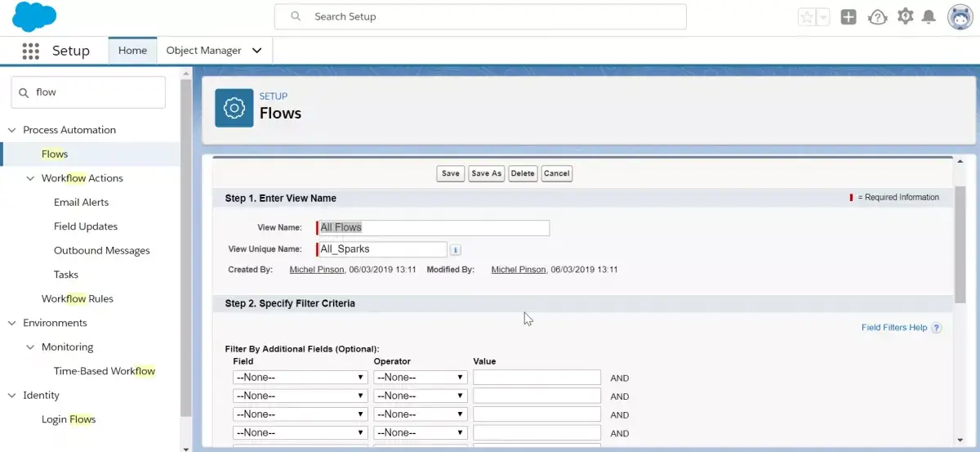
Task: Click the second row filter Value field
Action: tap(537, 396)
